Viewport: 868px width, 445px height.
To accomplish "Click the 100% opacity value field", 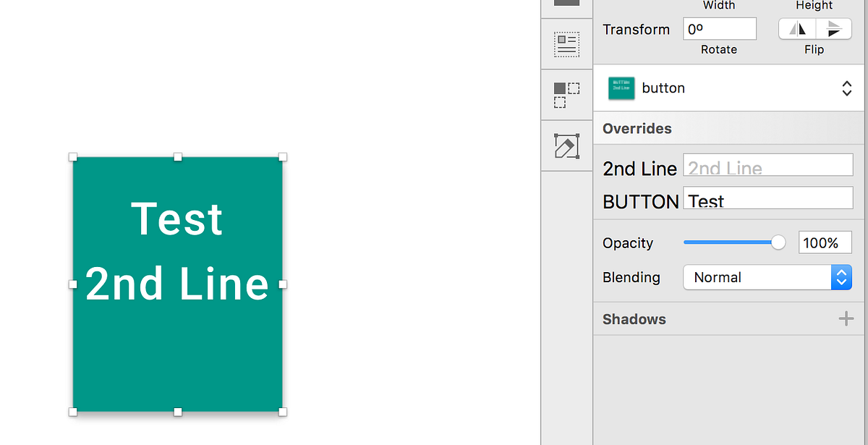I will (825, 242).
